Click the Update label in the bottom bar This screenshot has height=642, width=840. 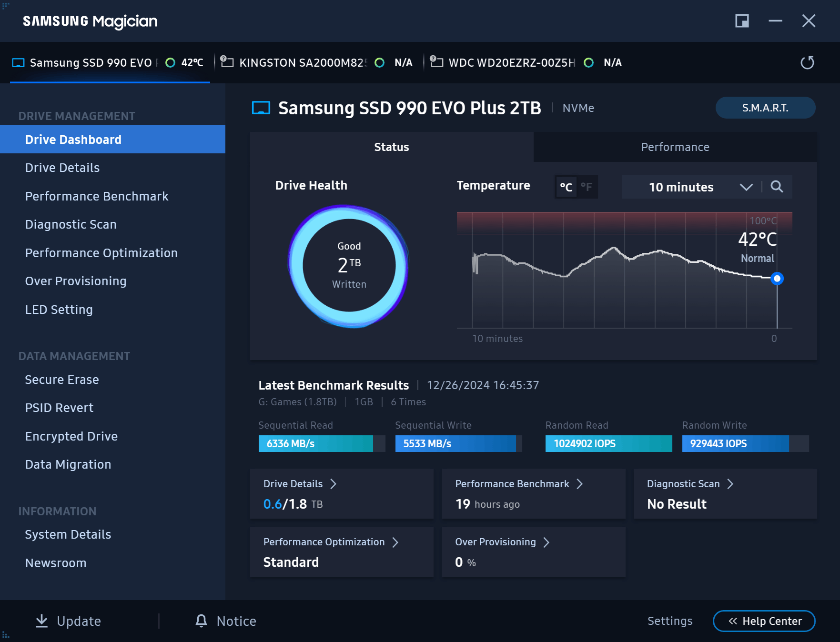tap(79, 621)
